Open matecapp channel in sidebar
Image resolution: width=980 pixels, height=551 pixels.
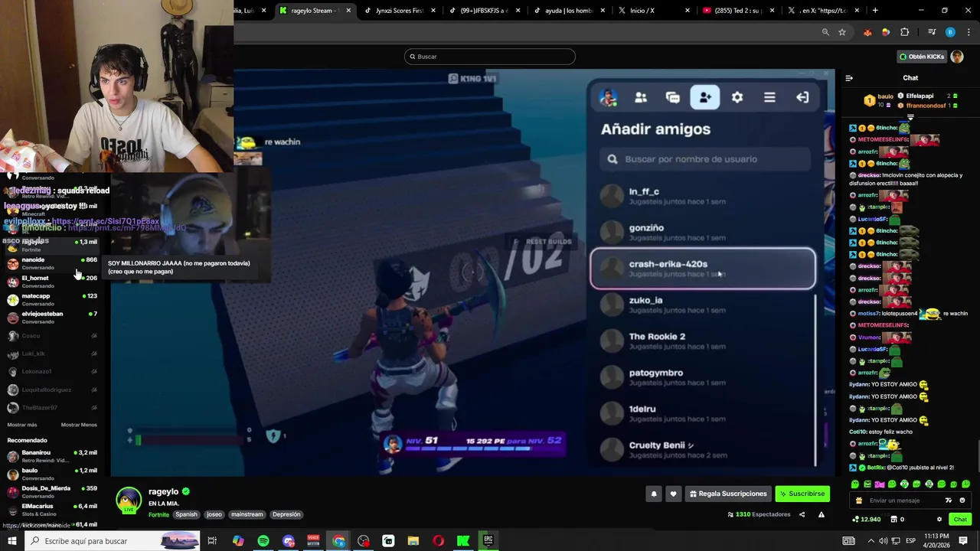click(52, 299)
